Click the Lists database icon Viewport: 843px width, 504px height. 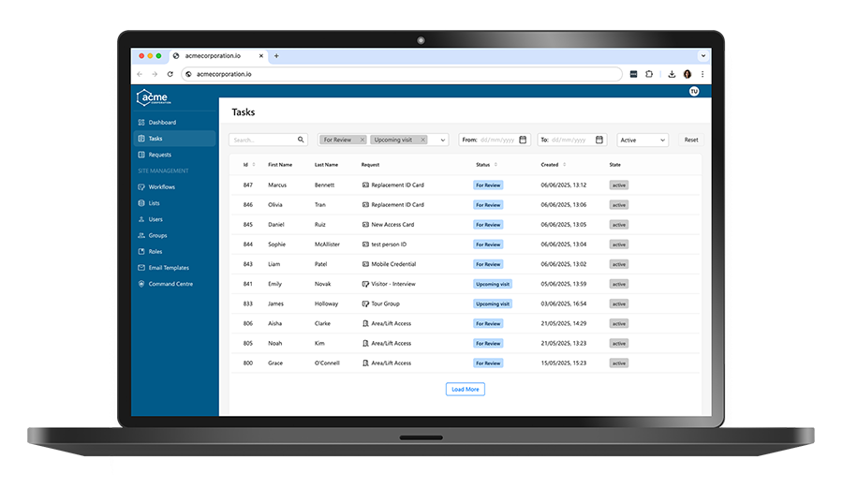(x=141, y=203)
